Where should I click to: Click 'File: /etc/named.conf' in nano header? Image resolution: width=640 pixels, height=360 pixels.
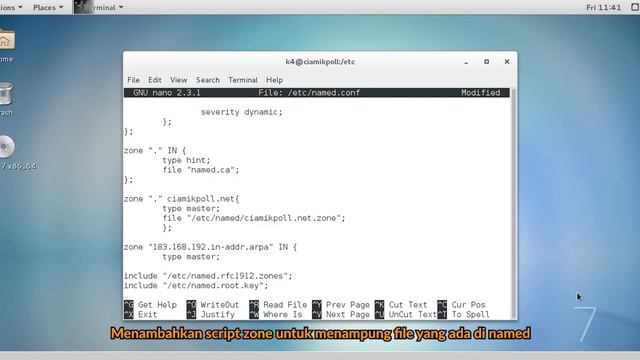click(x=309, y=93)
